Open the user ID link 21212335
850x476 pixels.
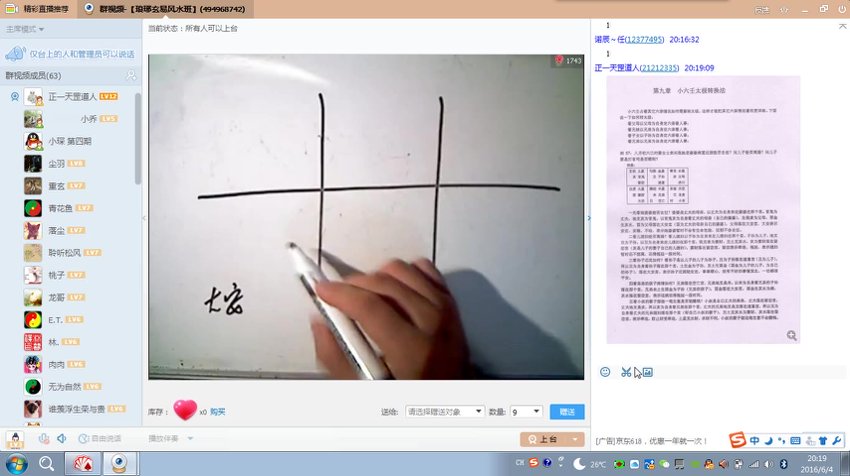coord(659,68)
